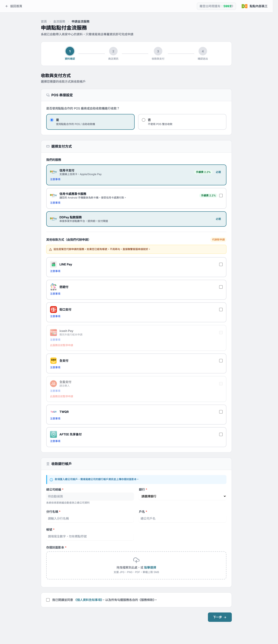Screen dimensions: 278x644
Task: Click the 代辦新申請 badge
Action: pyautogui.click(x=218, y=239)
